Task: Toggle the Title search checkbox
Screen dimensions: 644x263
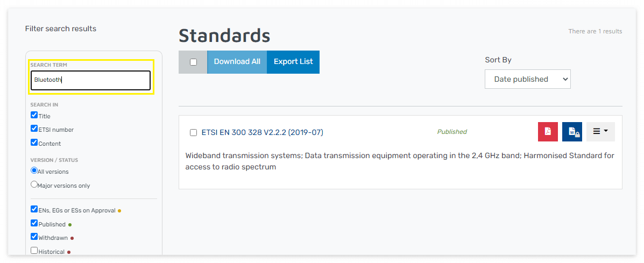Action: tap(34, 115)
